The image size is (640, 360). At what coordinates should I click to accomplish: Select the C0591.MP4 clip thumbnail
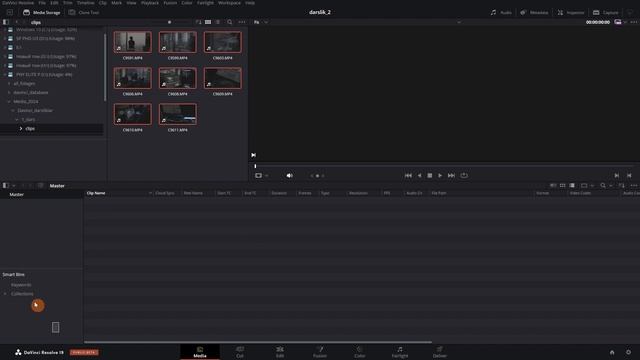(133, 42)
